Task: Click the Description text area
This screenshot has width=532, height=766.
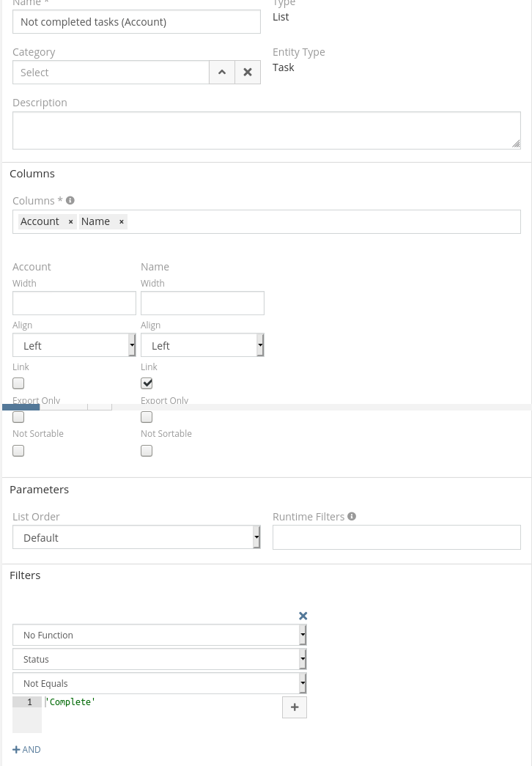Action: point(266,130)
